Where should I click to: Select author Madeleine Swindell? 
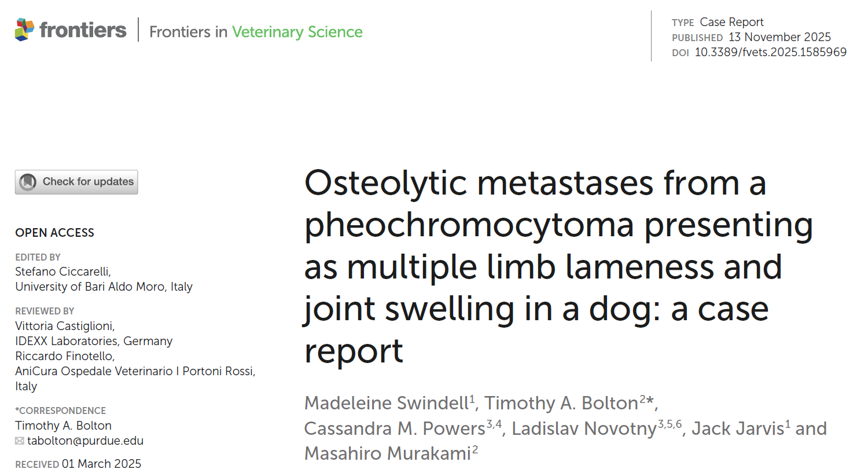(386, 402)
